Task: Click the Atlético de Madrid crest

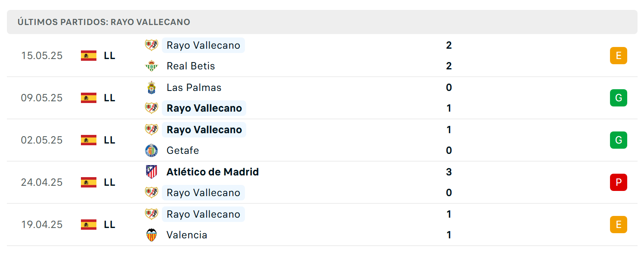Action: point(152,172)
